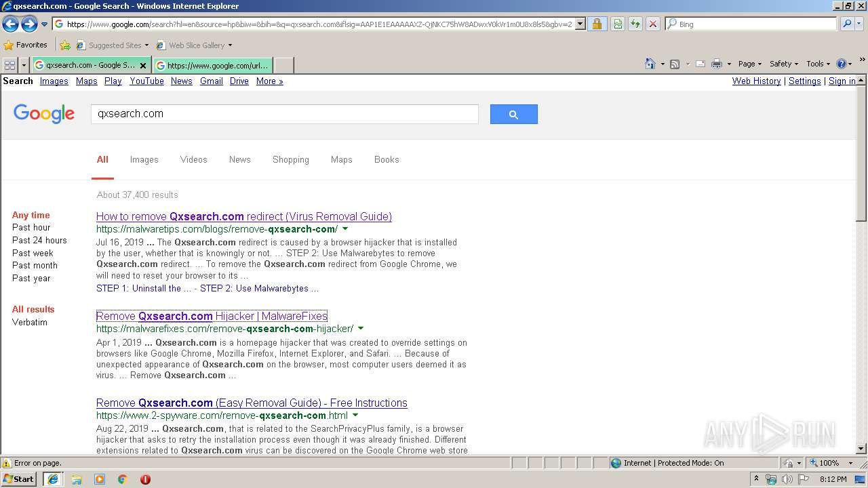The width and height of the screenshot is (868, 488).
Task: Open the error warning icon in status bar
Action: point(7,464)
